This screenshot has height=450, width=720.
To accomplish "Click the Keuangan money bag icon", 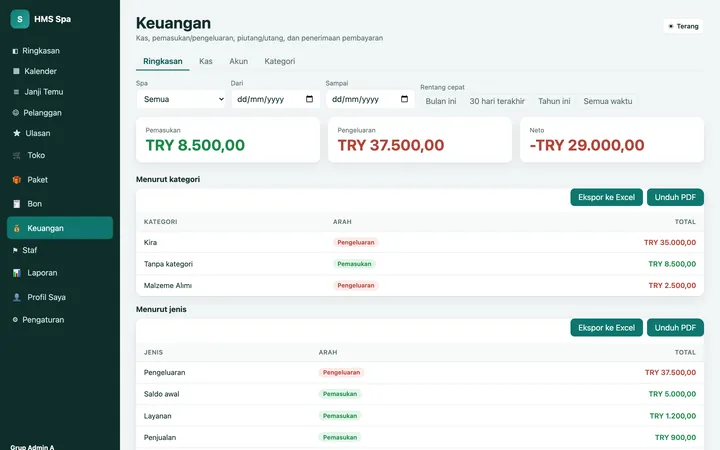I will tap(17, 228).
